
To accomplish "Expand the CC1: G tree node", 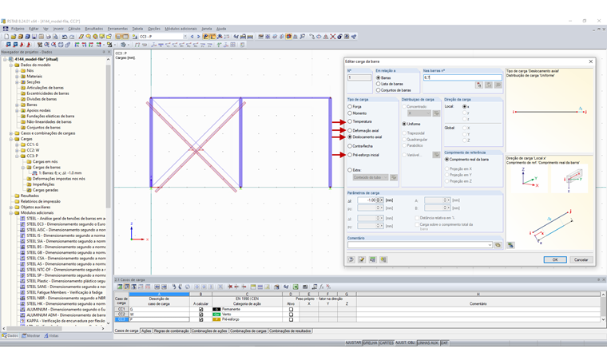I will tap(17, 144).
